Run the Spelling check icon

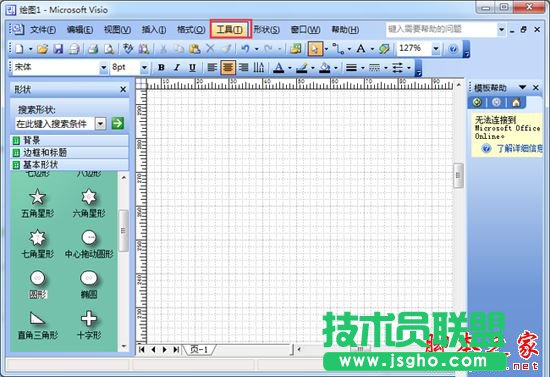[x=128, y=49]
